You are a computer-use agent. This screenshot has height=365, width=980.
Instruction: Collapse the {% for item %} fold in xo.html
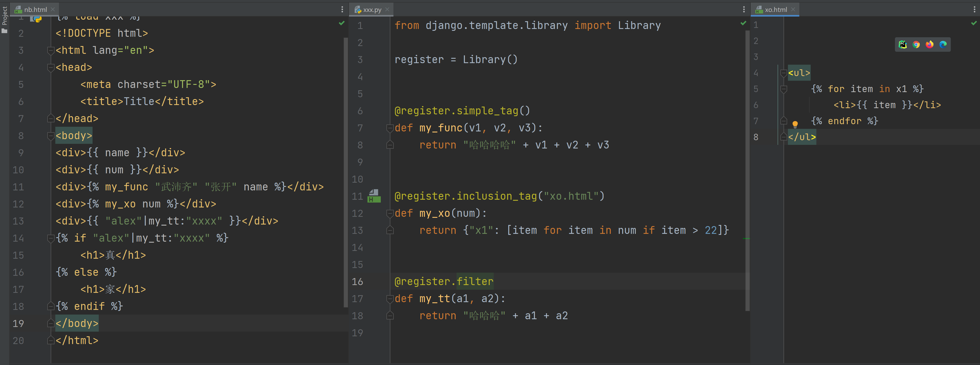tap(783, 89)
